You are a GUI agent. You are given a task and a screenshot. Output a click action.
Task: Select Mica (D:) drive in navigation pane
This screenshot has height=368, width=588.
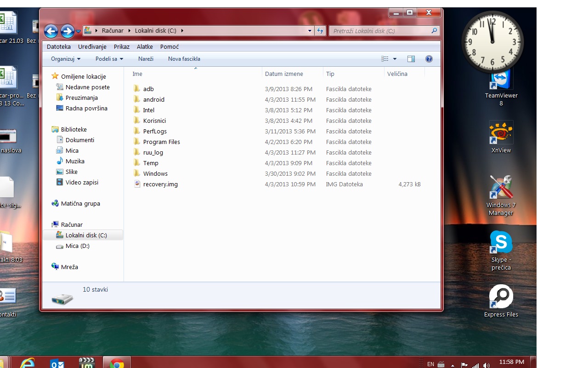[x=77, y=246]
